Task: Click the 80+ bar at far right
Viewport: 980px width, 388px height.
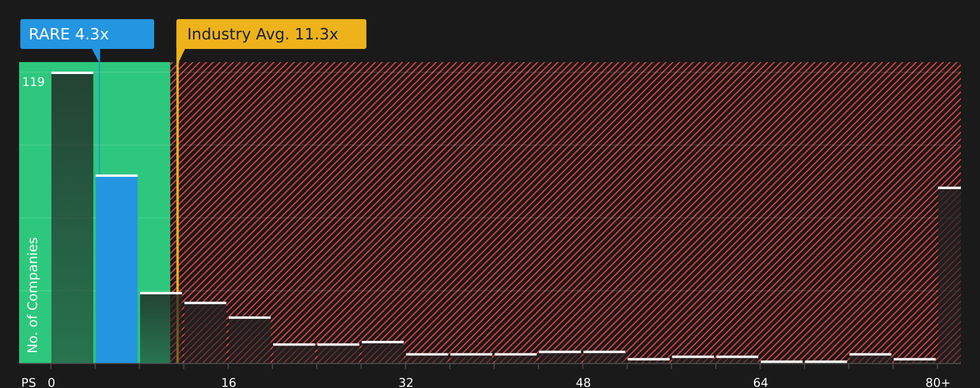Action: pos(950,275)
